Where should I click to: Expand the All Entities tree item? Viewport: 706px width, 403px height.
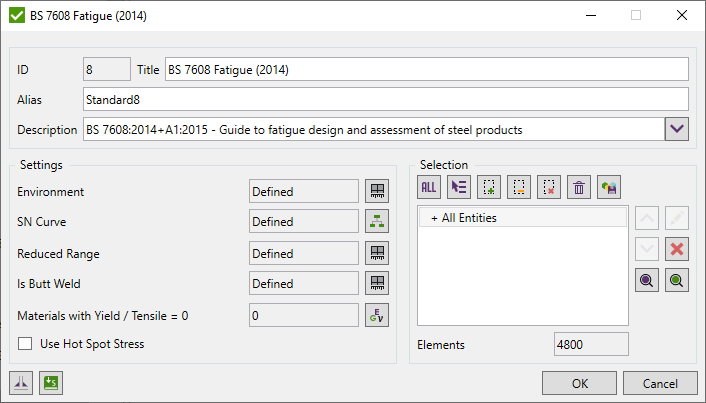(x=434, y=217)
